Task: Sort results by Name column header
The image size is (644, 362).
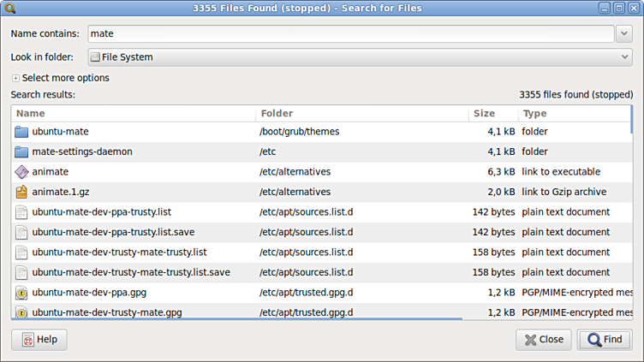Action: click(x=133, y=113)
